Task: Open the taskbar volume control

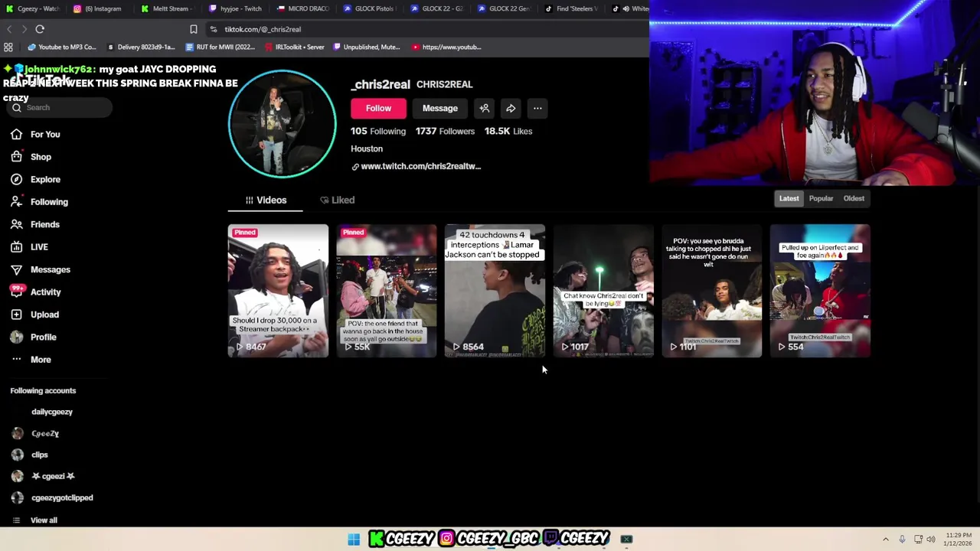Action: click(x=931, y=540)
